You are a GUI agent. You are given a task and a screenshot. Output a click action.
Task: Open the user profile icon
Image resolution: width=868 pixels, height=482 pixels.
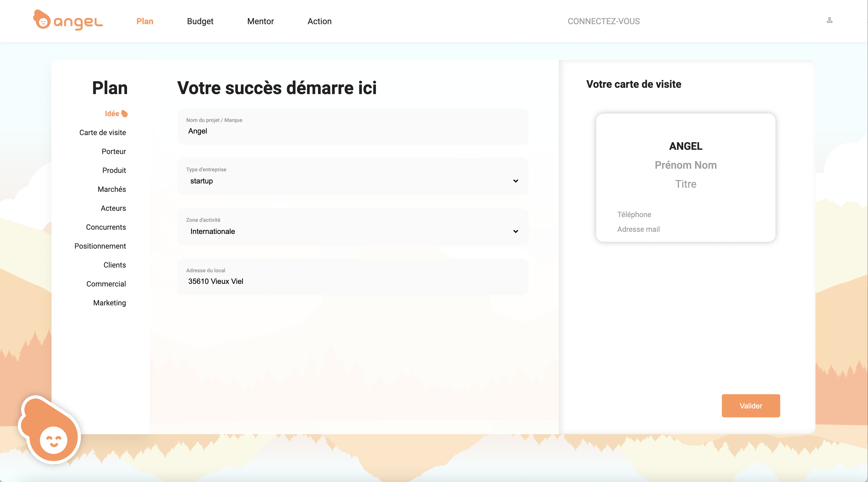[x=830, y=20]
